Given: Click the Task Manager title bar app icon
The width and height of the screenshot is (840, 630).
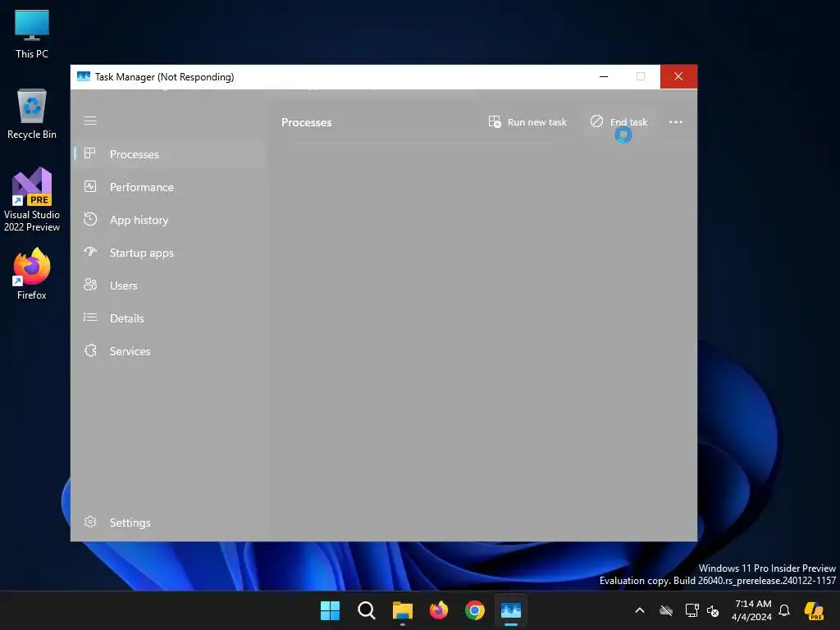Looking at the screenshot, I should [84, 76].
